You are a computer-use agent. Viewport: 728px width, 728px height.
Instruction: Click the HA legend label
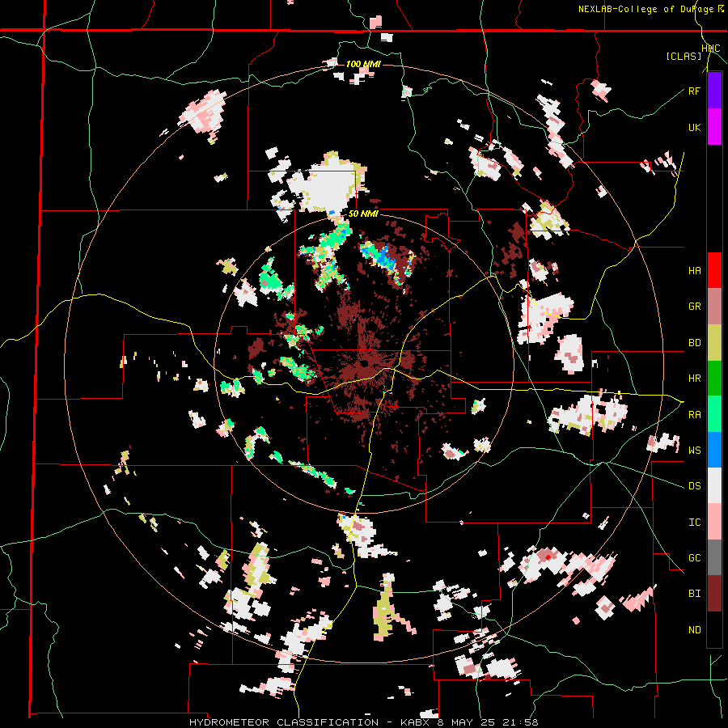pos(694,271)
